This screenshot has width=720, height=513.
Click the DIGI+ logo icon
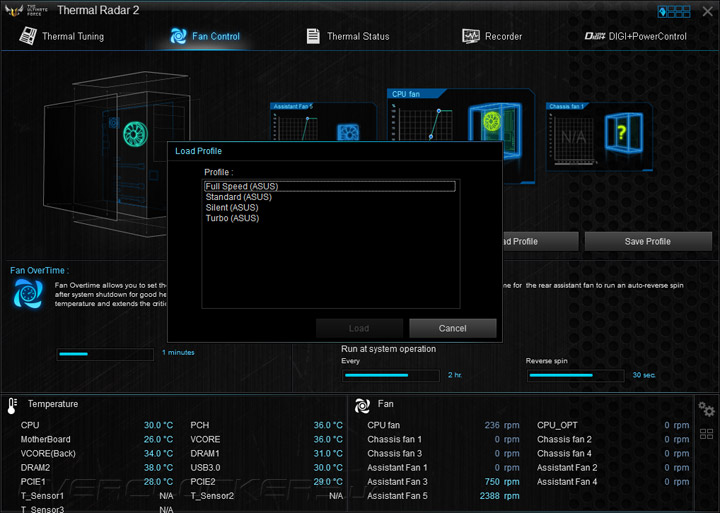(595, 36)
